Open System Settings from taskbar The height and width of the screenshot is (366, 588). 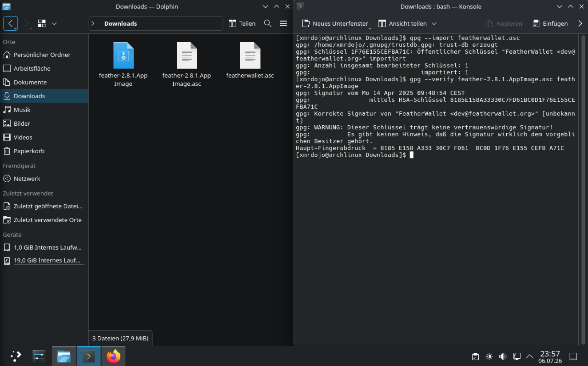click(x=39, y=356)
